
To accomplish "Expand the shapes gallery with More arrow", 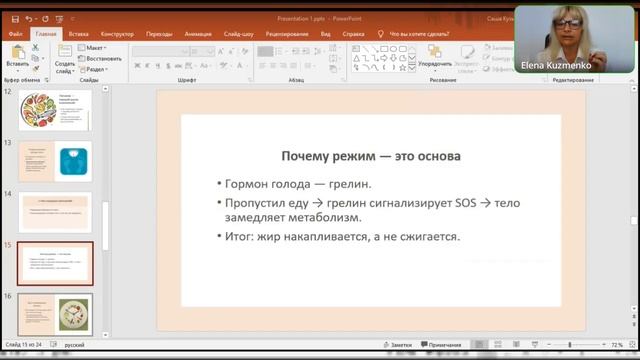I will [x=412, y=68].
